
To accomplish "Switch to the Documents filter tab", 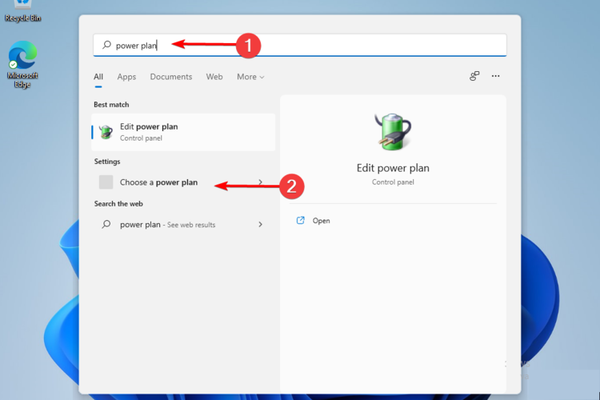I will (171, 76).
